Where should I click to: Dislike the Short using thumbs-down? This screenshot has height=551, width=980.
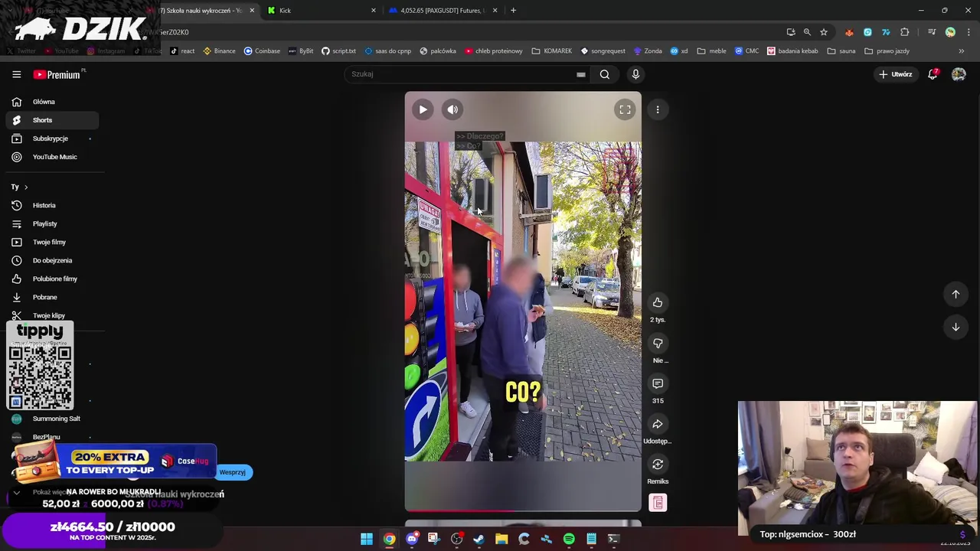[x=658, y=343]
